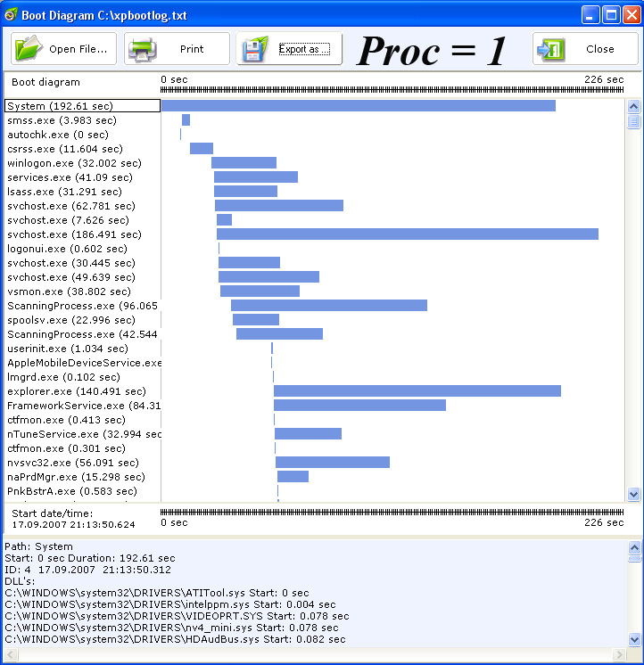Select explorer.exe (140.491 sec) row

click(x=82, y=391)
